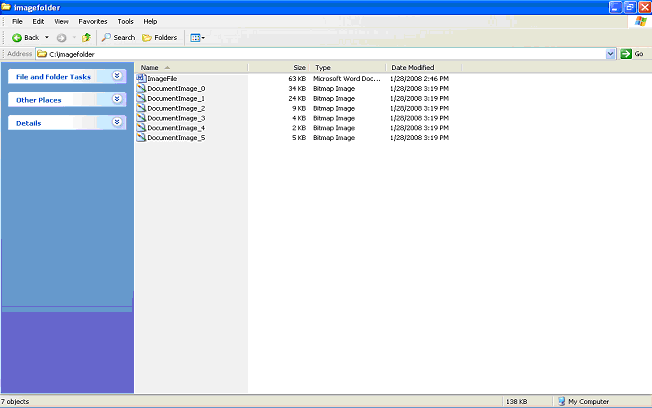
Task: Open the Favorites menu
Action: [93, 21]
